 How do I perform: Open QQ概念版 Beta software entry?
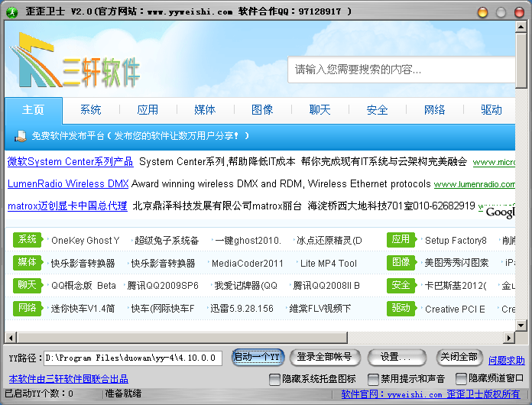pos(83,286)
